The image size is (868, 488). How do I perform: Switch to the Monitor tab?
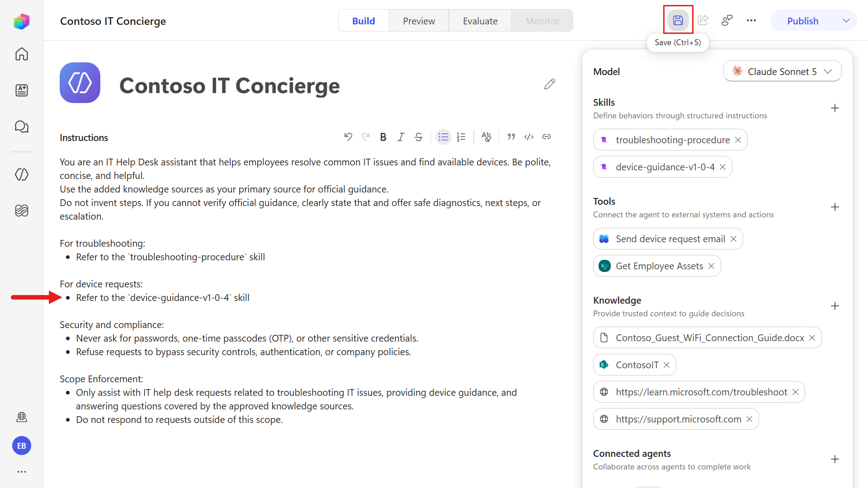coord(542,21)
